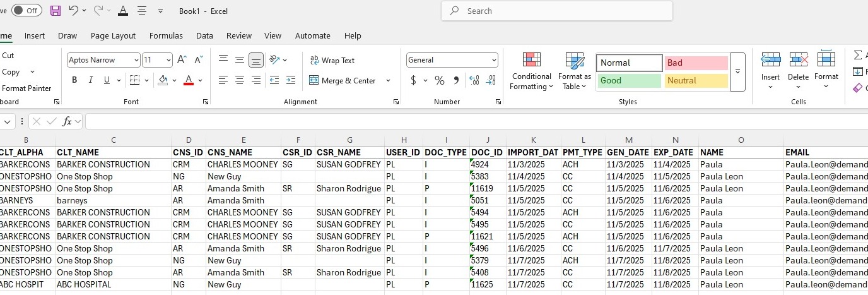Image resolution: width=868 pixels, height=295 pixels.
Task: Open the Insert ribbon tab
Action: (x=35, y=35)
